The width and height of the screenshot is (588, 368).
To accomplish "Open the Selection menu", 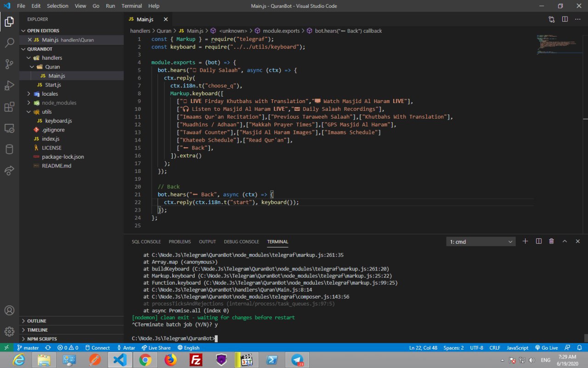I will 57,6.
